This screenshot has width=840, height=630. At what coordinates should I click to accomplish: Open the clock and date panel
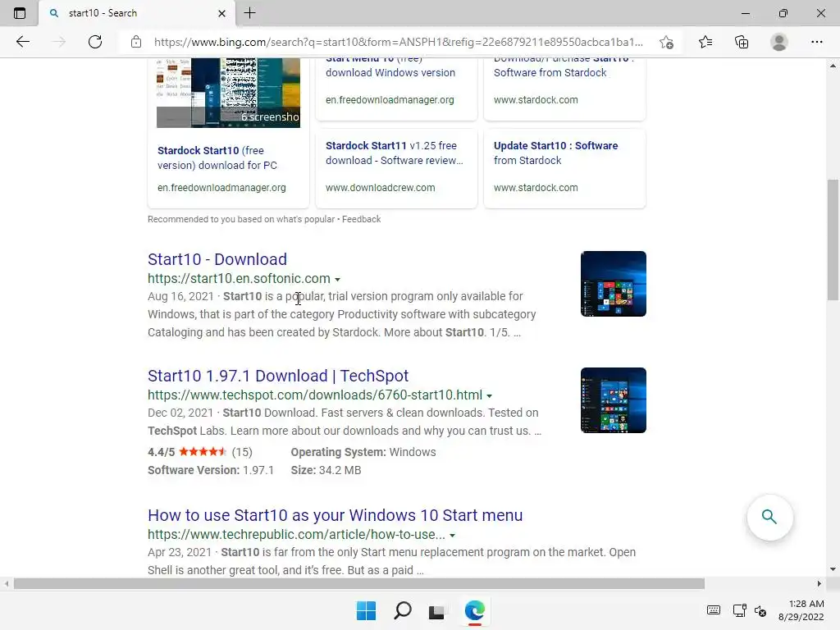point(801,610)
